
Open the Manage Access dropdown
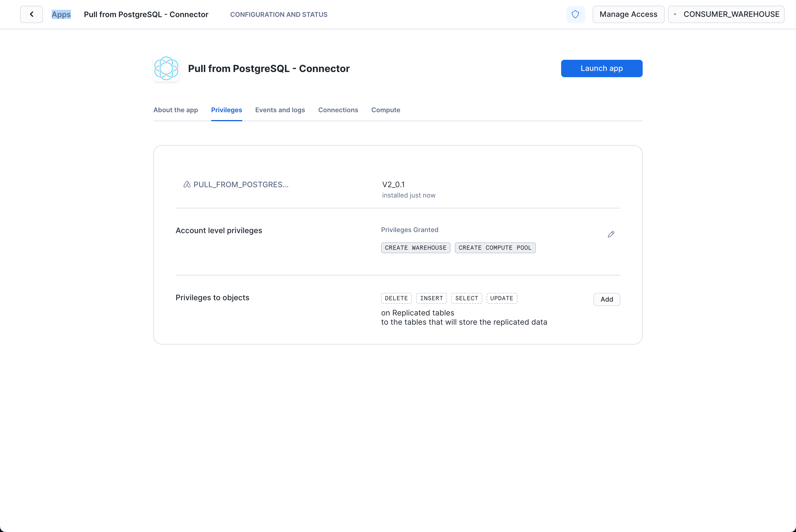coord(628,14)
